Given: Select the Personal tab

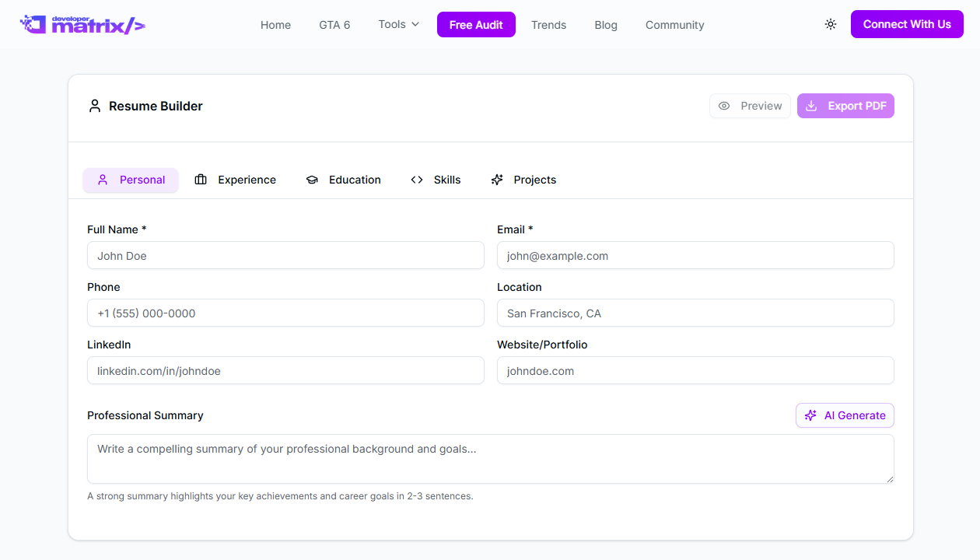Looking at the screenshot, I should pos(131,180).
